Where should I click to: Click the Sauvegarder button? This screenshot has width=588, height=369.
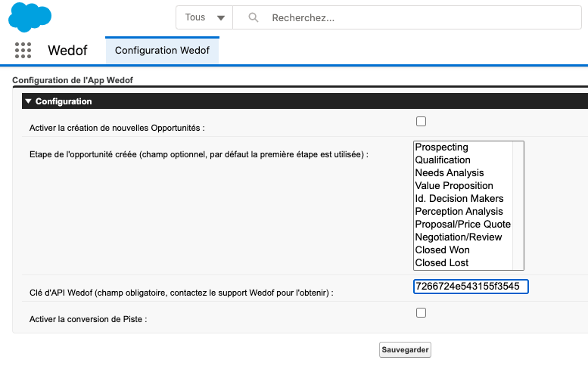point(405,349)
